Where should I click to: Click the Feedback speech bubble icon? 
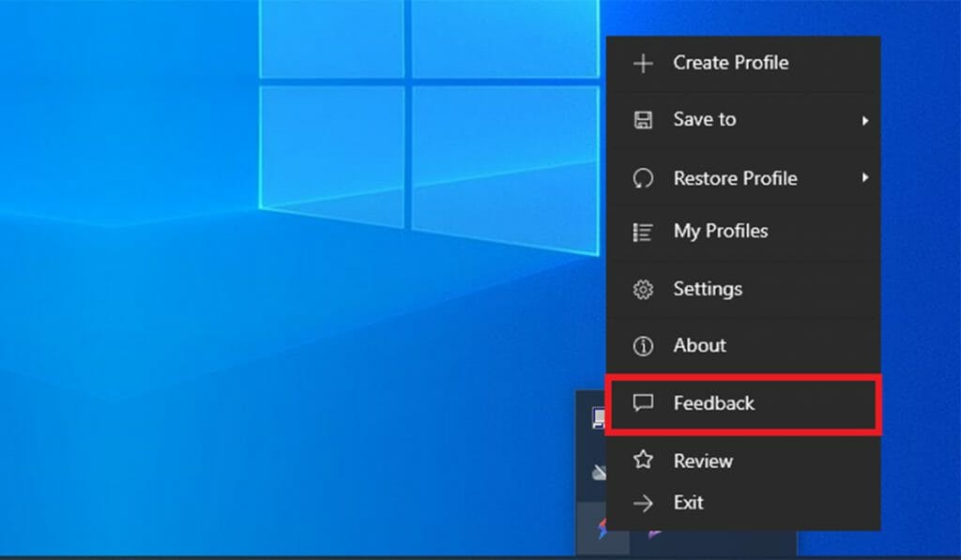pyautogui.click(x=643, y=403)
